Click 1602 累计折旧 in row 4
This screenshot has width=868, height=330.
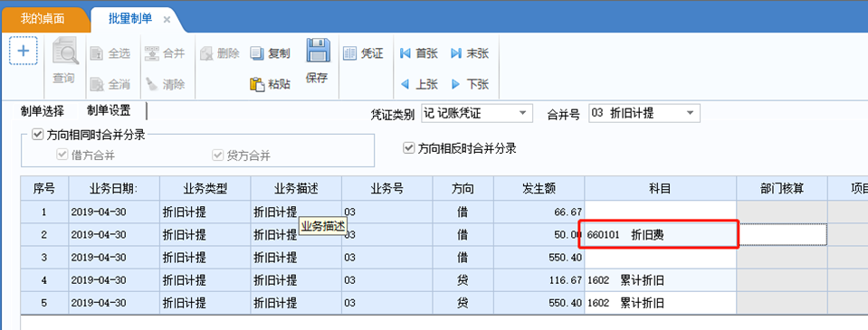[x=660, y=280]
